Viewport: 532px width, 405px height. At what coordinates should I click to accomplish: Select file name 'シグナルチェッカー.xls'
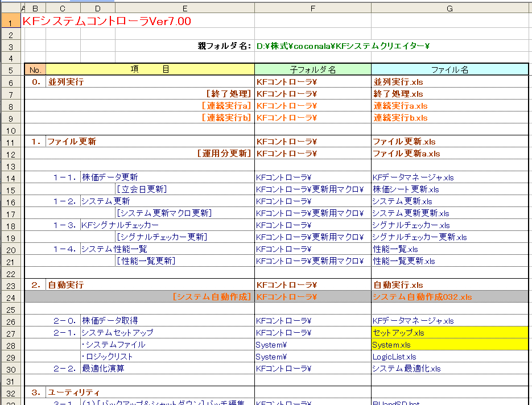coord(411,225)
